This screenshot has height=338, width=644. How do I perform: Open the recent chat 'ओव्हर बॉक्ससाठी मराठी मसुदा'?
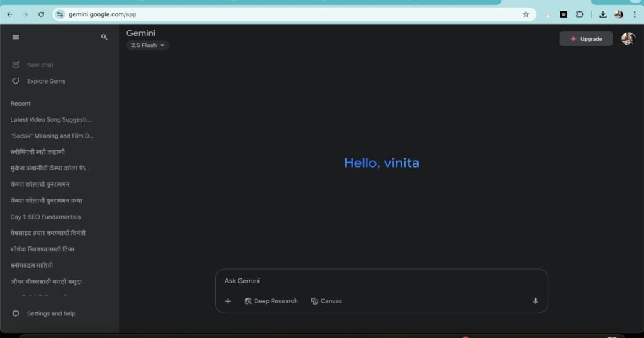(x=45, y=282)
